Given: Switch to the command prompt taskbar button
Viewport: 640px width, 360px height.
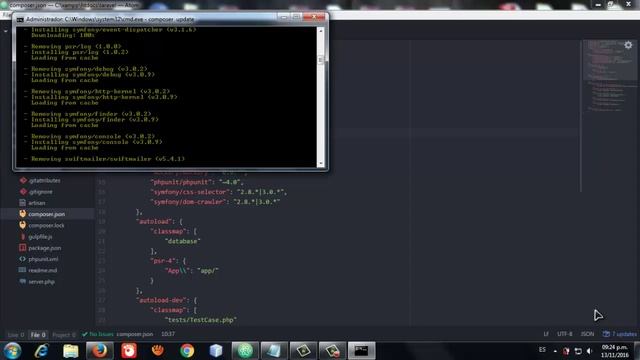Looking at the screenshot, I should pos(361,351).
